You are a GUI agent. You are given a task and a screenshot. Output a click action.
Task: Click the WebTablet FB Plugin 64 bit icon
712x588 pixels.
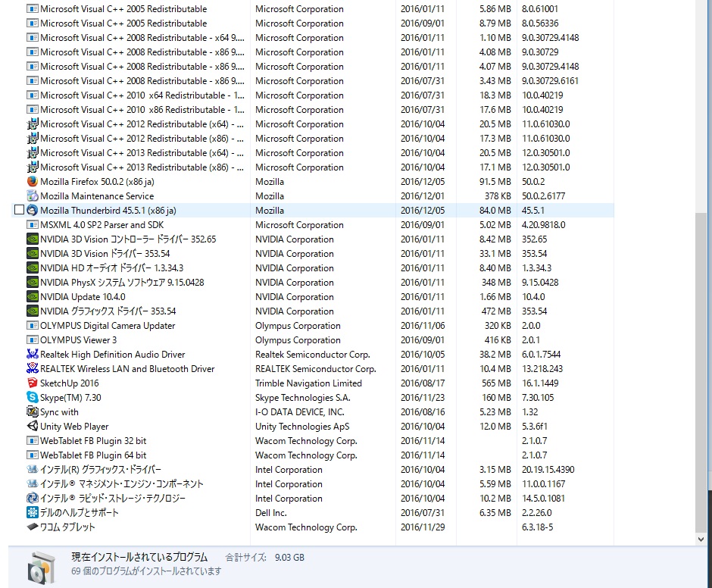pos(33,455)
